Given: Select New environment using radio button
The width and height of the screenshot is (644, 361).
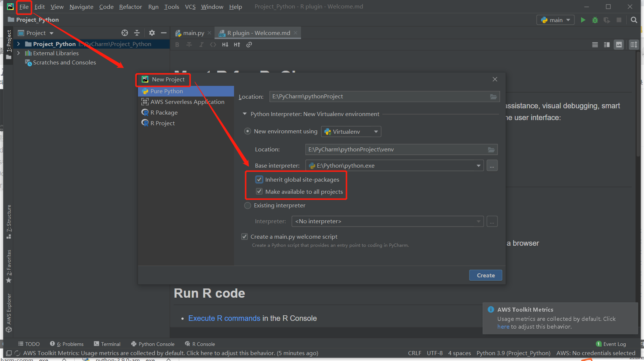Looking at the screenshot, I should point(248,131).
